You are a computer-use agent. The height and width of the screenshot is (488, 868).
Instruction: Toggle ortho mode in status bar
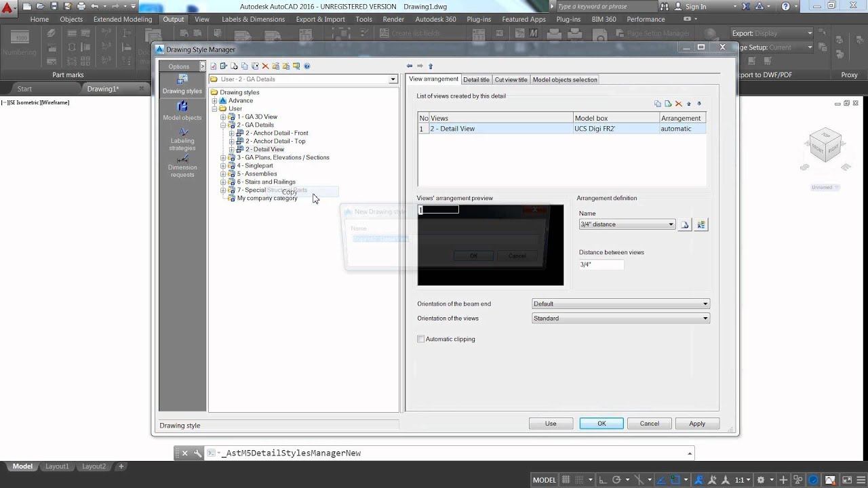(603, 480)
